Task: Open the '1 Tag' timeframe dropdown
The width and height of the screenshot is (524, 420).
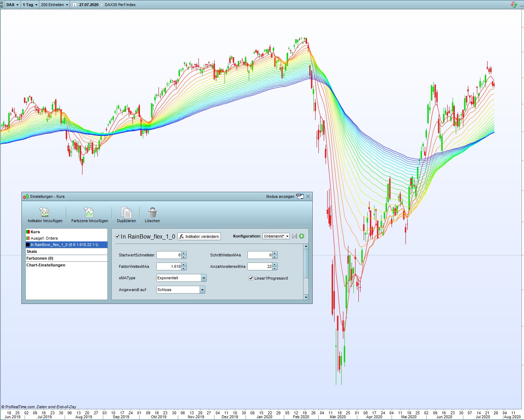Action: [30, 5]
